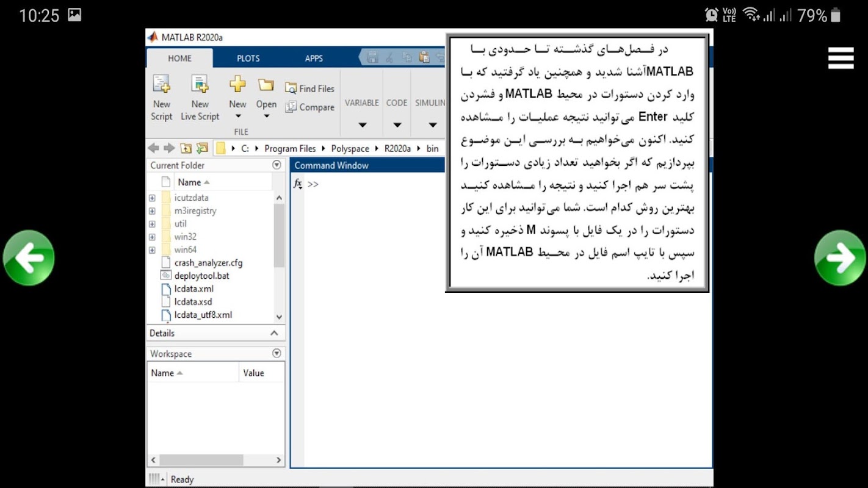Expand the m3iregistry folder
This screenshot has width=868, height=488.
(152, 211)
